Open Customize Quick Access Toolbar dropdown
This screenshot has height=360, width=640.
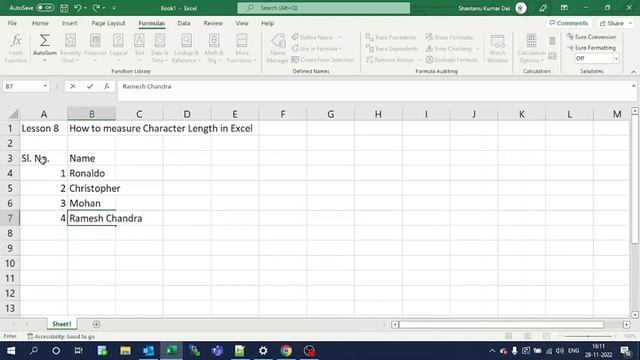(x=114, y=8)
